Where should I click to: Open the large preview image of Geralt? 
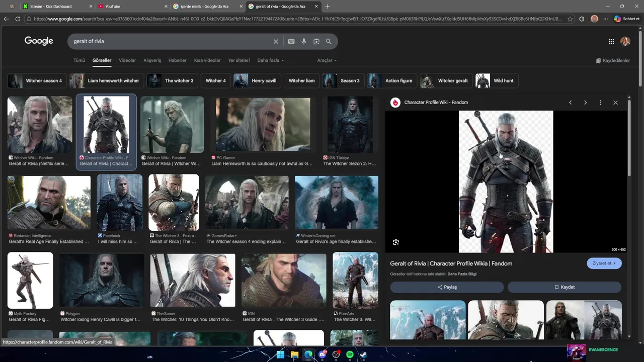506,182
